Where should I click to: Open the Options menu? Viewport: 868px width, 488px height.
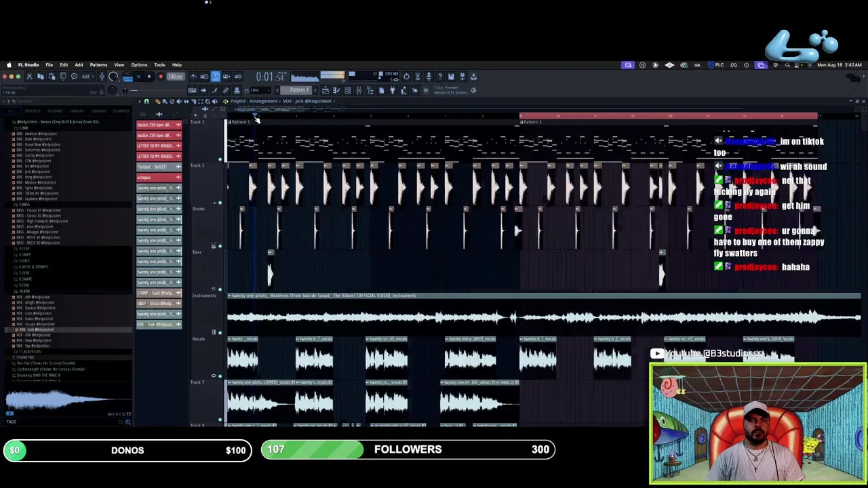(x=139, y=65)
